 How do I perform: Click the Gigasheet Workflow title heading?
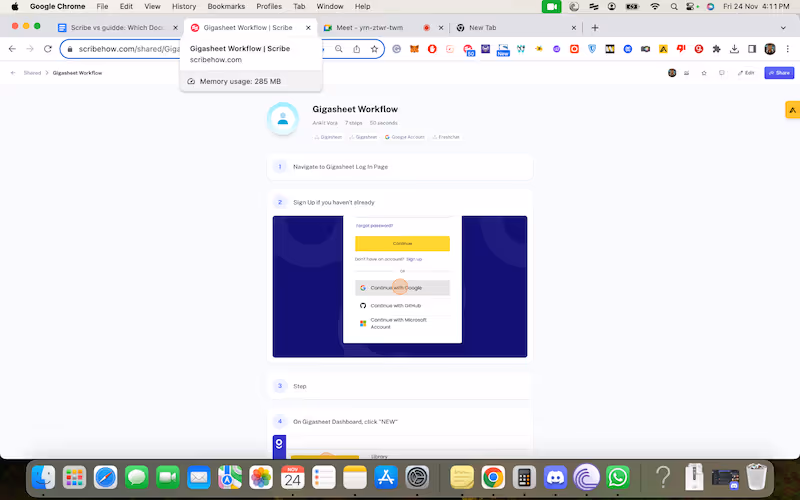click(x=355, y=109)
